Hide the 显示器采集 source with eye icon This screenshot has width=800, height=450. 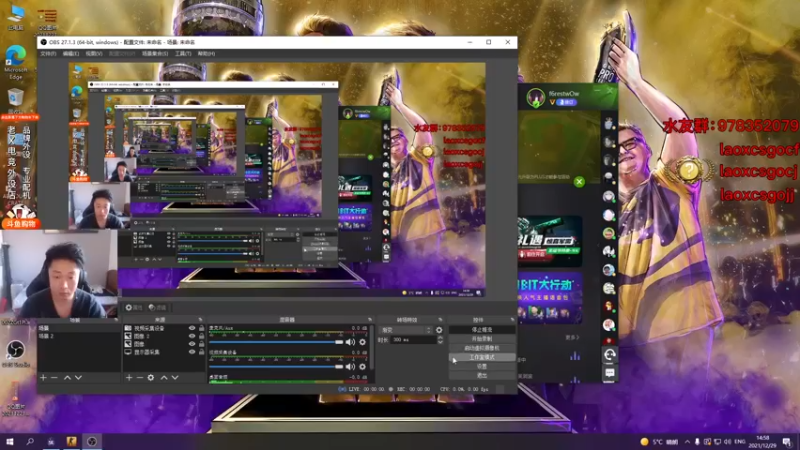192,352
